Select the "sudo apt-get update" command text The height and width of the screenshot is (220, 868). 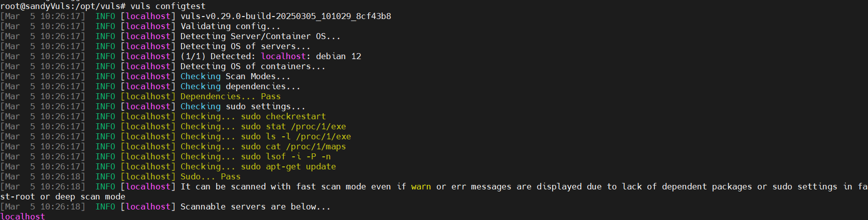tap(288, 166)
